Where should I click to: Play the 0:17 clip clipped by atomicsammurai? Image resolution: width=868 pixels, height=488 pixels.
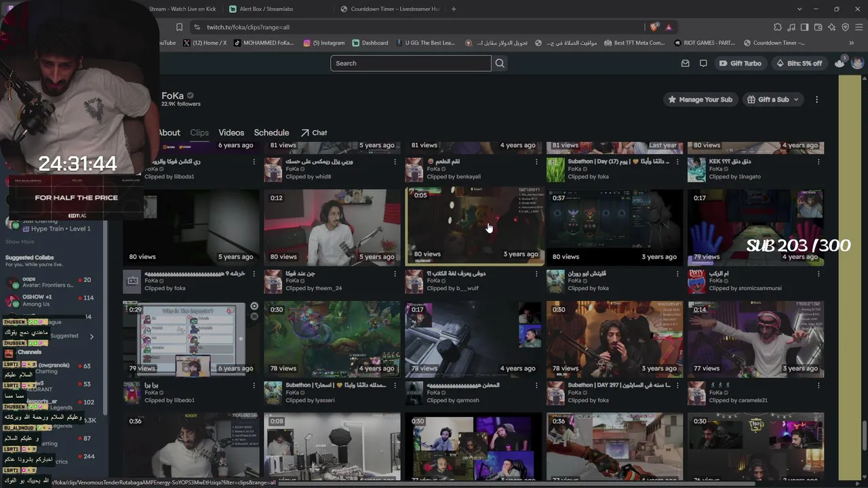point(755,227)
